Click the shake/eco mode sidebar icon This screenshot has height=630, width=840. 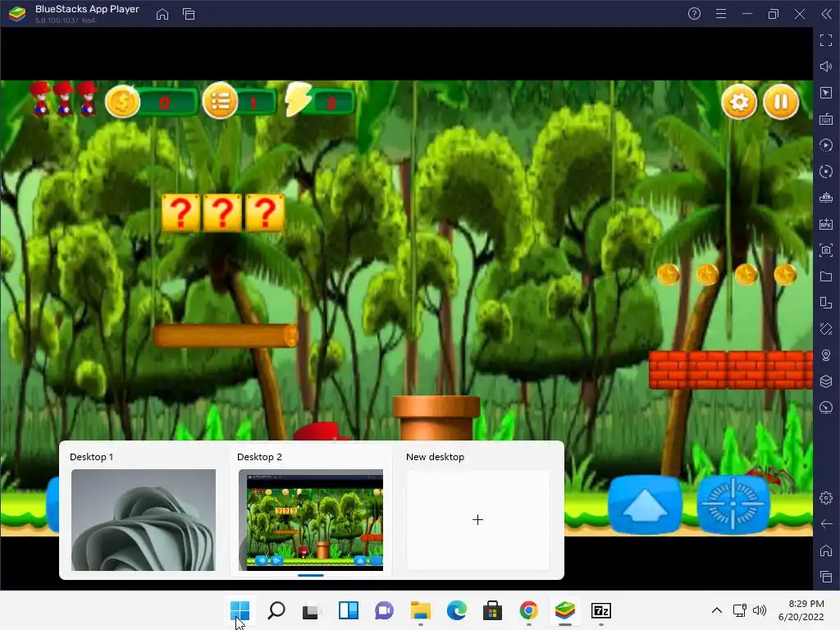tap(826, 329)
